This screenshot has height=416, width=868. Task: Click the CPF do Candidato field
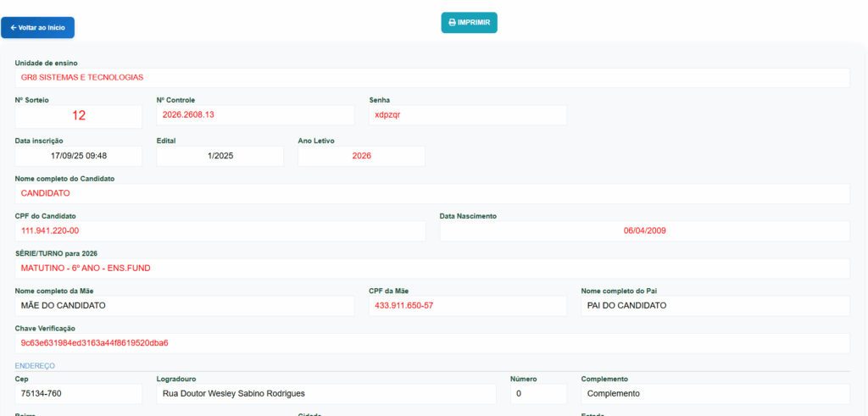[x=220, y=230]
